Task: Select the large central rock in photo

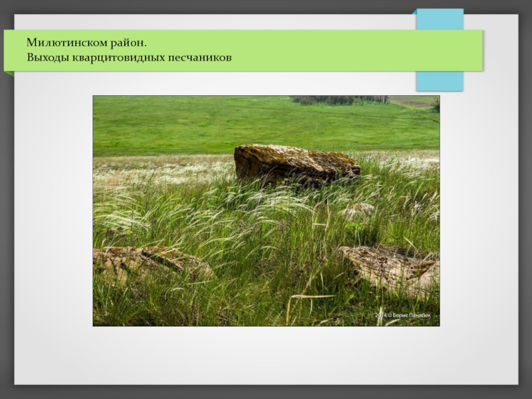Action: 296,163
